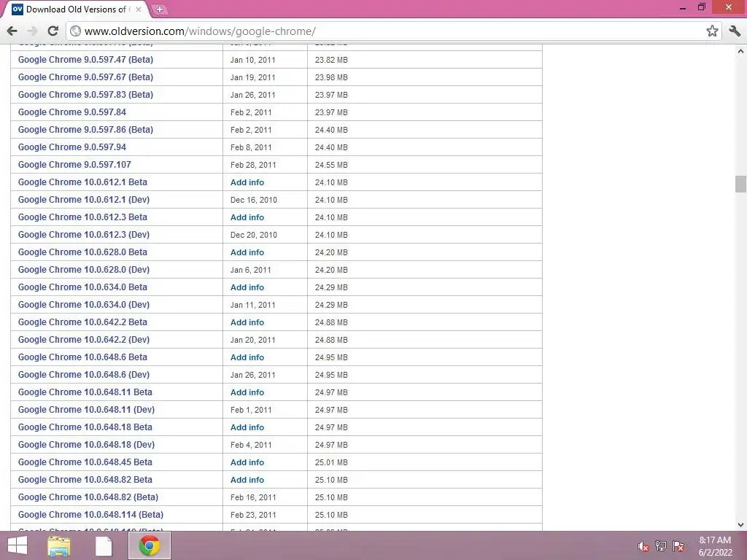The height and width of the screenshot is (560, 747).
Task: Click the network tray icon
Action: click(661, 546)
